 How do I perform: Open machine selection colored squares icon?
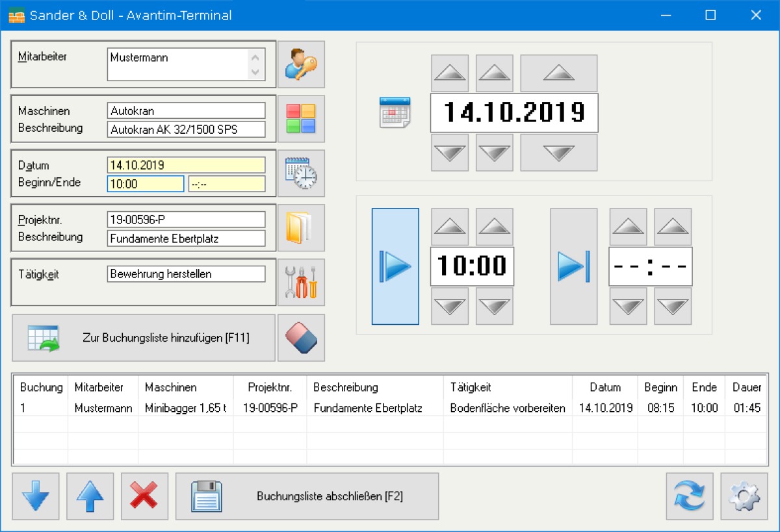tap(301, 119)
